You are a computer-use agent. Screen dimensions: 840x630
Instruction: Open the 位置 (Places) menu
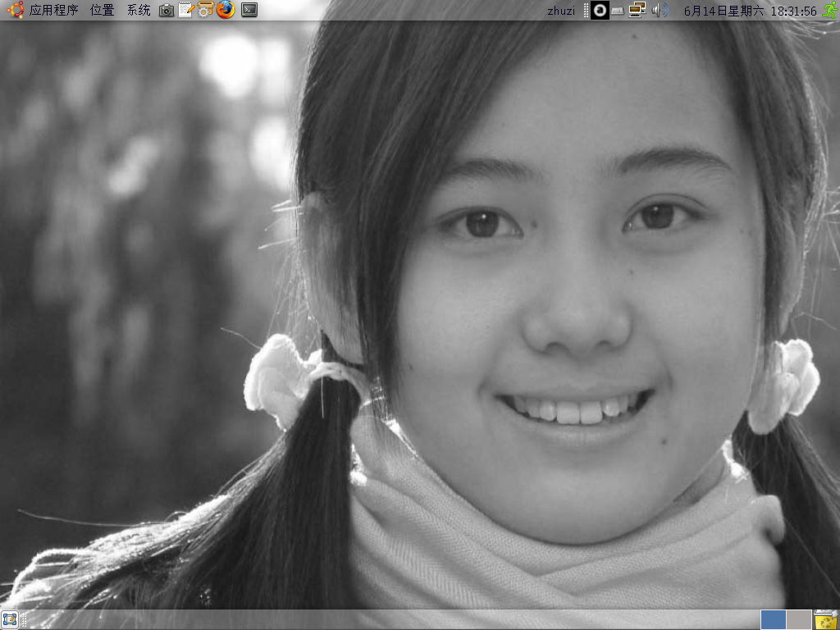point(102,10)
